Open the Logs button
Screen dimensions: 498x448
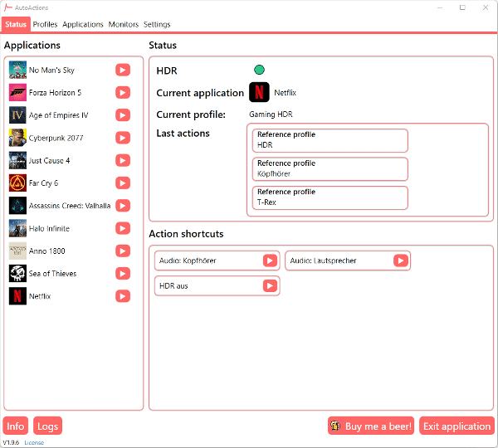[x=47, y=426]
